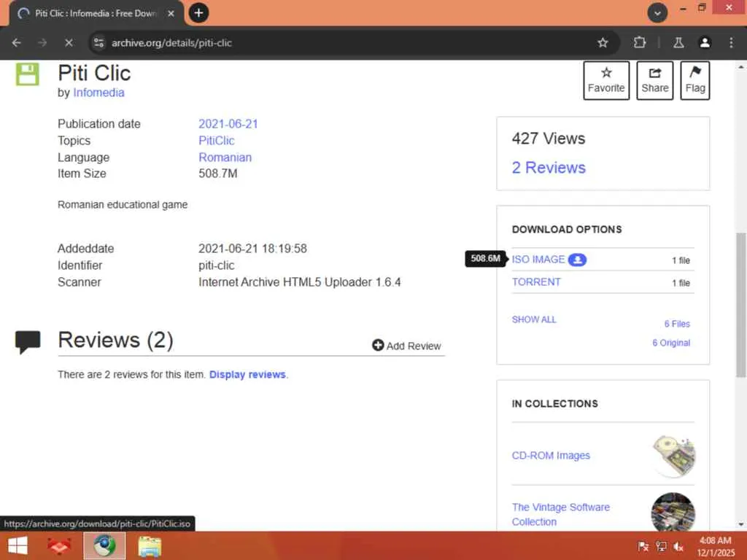The width and height of the screenshot is (747, 560).
Task: Open the red app in taskbar
Action: (60, 545)
